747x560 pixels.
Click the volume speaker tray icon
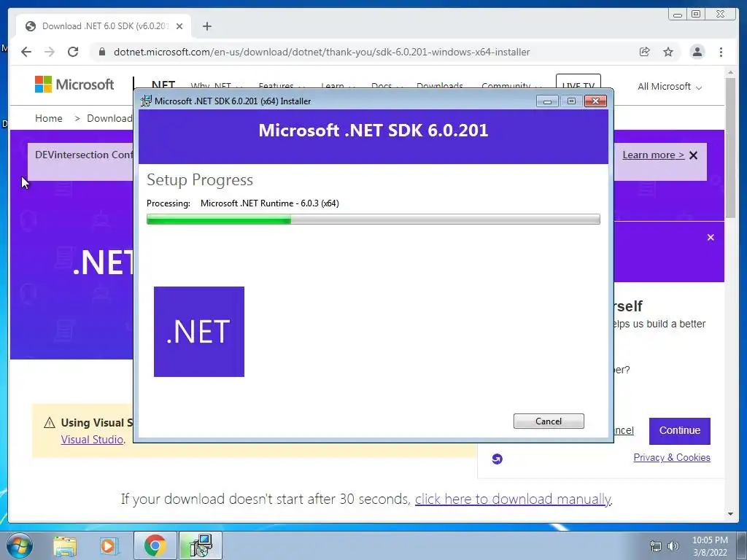click(673, 546)
